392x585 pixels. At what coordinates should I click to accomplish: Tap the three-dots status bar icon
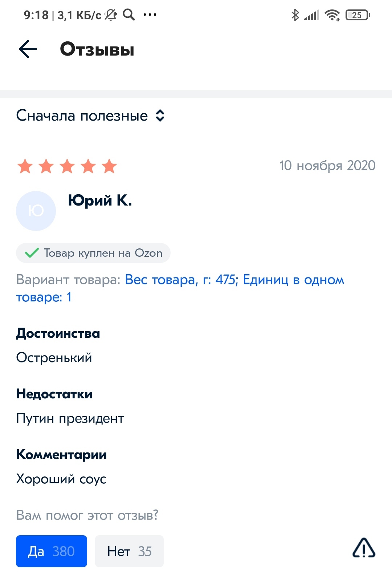tap(150, 15)
